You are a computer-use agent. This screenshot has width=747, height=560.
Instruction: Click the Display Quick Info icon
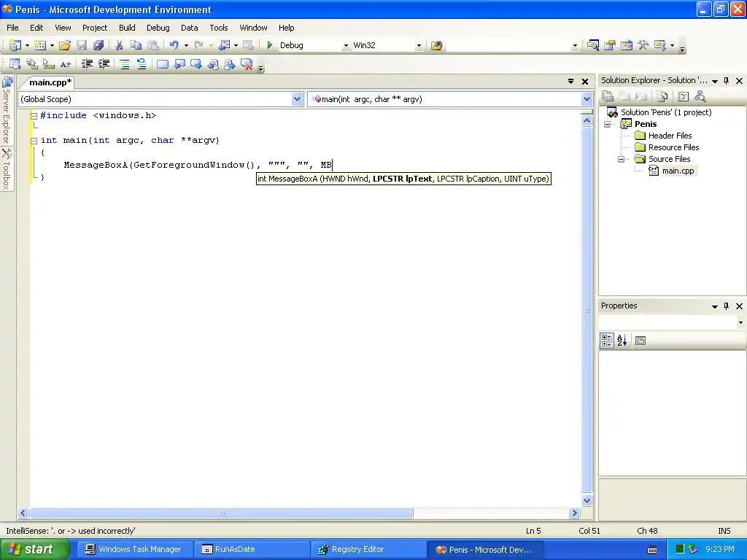pos(49,64)
